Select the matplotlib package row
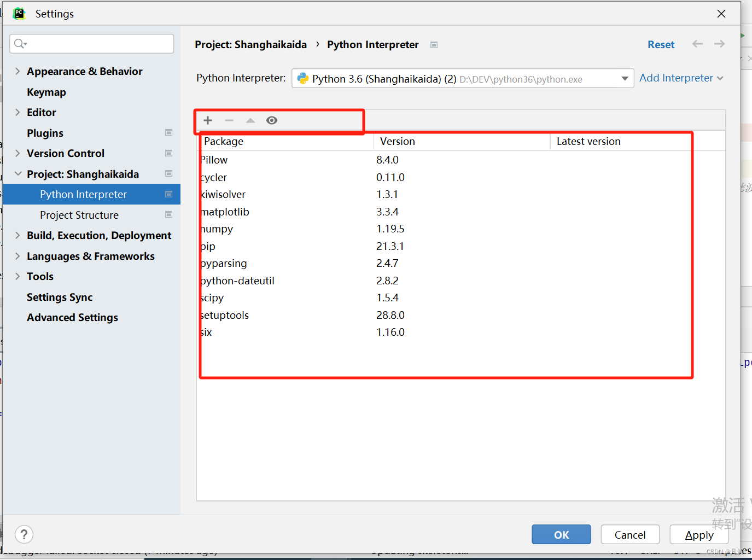752x560 pixels. [461, 212]
